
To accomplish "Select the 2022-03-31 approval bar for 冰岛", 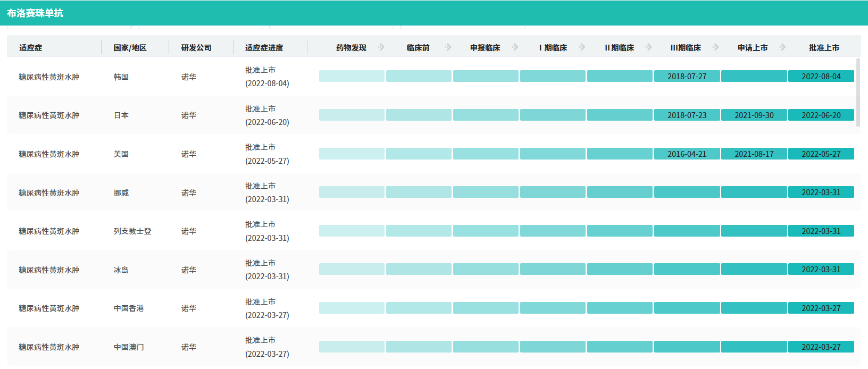I will pos(821,270).
